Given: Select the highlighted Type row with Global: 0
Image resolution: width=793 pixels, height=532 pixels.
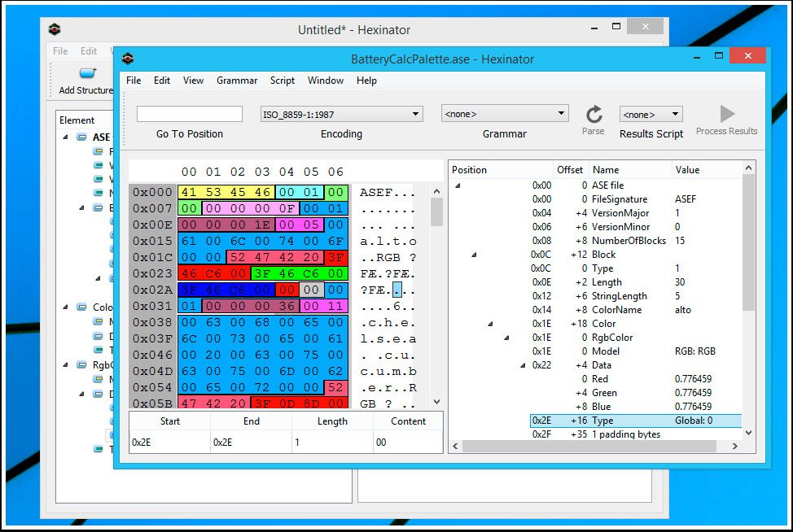Looking at the screenshot, I should pyautogui.click(x=636, y=421).
